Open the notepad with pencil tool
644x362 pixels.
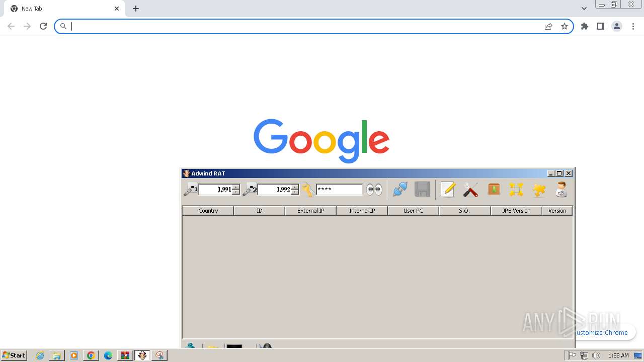pos(448,190)
